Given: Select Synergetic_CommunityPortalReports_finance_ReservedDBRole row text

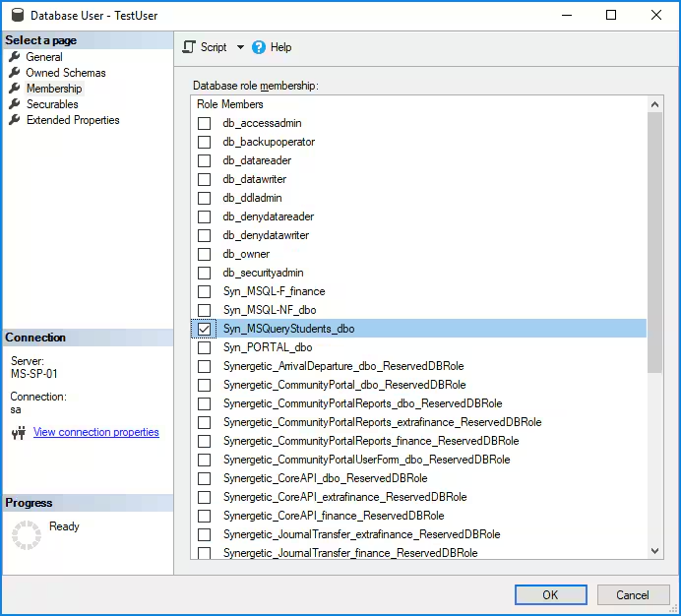Looking at the screenshot, I should (x=371, y=441).
